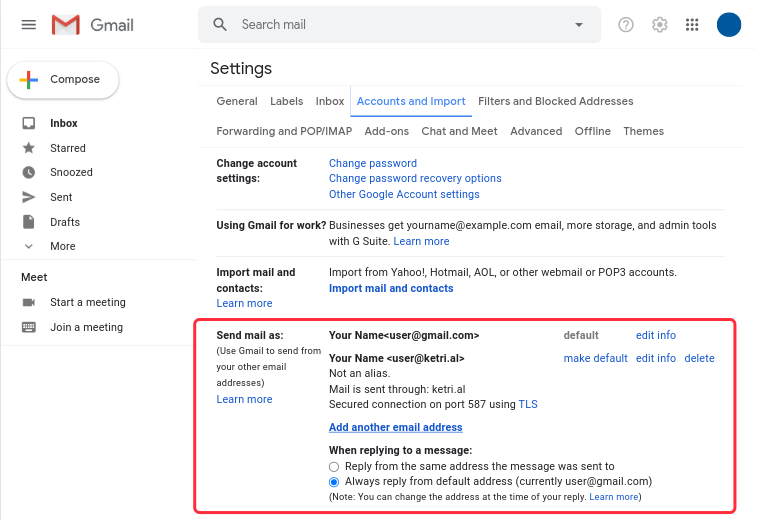Open the Advanced tab

tap(536, 131)
